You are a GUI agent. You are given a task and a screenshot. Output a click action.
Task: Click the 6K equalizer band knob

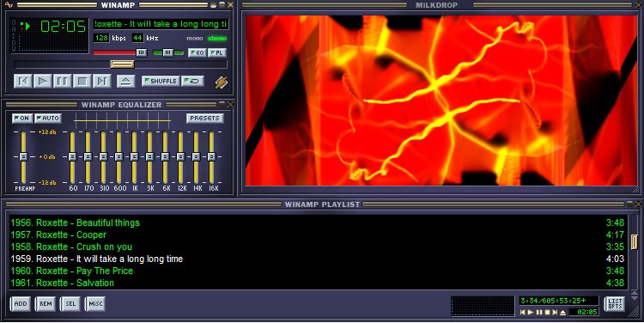[165, 156]
